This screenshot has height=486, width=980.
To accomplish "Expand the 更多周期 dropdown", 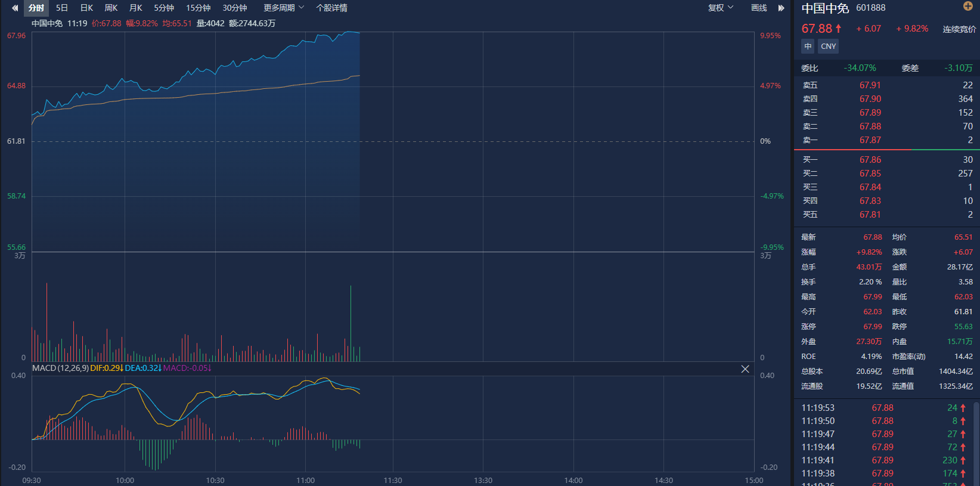I will (x=284, y=8).
